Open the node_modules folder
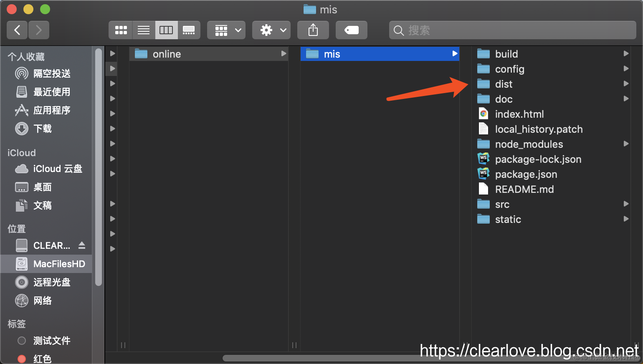This screenshot has width=643, height=364. (551, 144)
